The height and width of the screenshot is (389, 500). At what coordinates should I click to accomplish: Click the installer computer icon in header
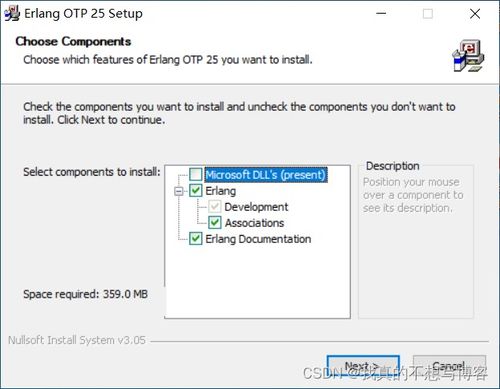pos(468,56)
